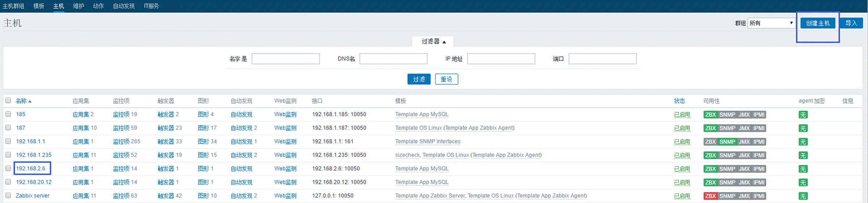The width and height of the screenshot is (868, 203).
Task: Collapse the 过滤器 filter panel
Action: tap(433, 42)
